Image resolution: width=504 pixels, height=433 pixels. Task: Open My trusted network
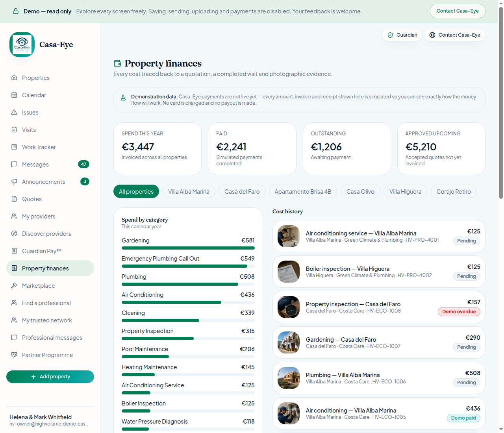click(x=50, y=320)
